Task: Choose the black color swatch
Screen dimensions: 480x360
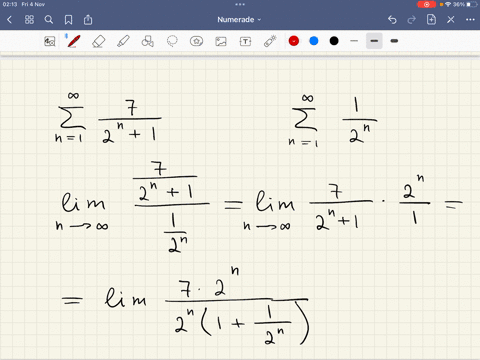Action: pos(334,41)
